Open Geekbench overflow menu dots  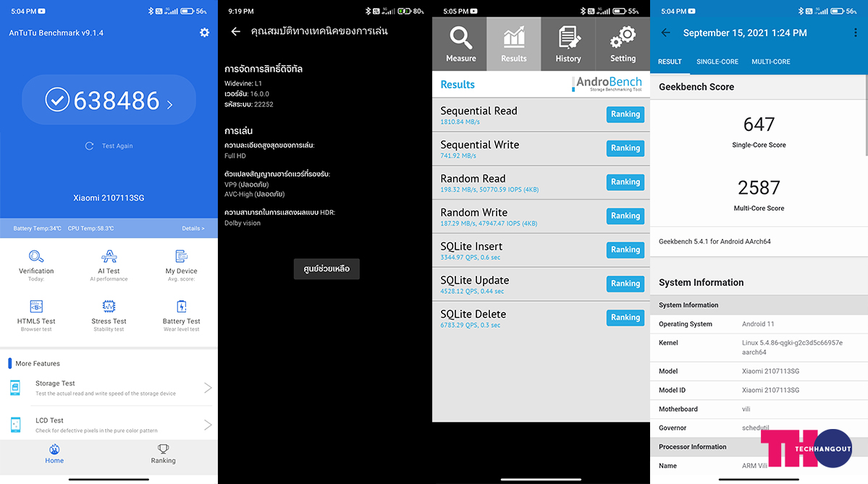click(x=855, y=33)
